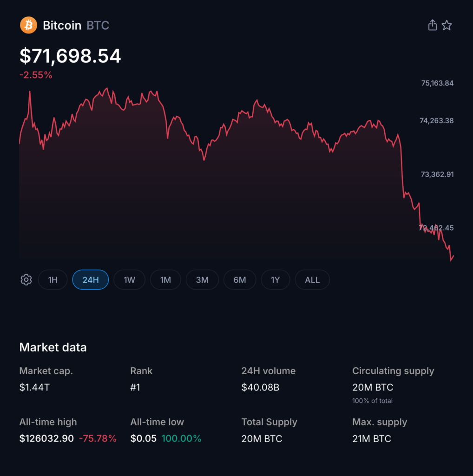Open chart display preferences gear

coord(26,279)
